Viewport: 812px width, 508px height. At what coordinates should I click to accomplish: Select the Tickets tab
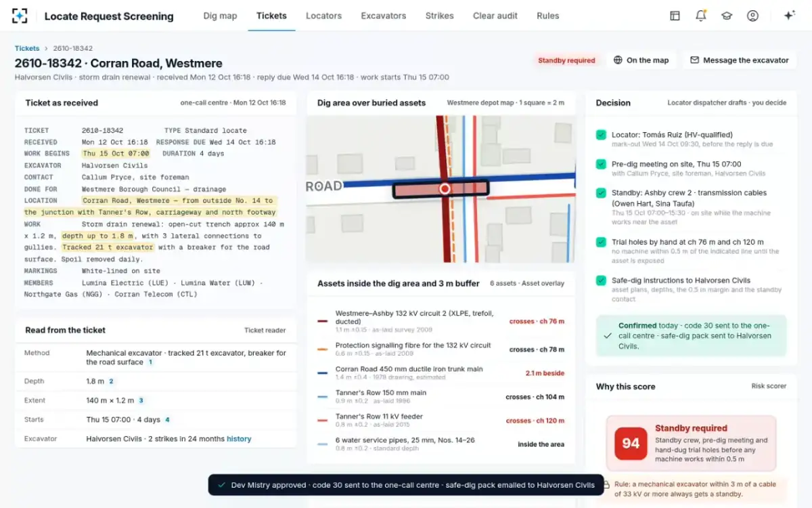tap(271, 16)
